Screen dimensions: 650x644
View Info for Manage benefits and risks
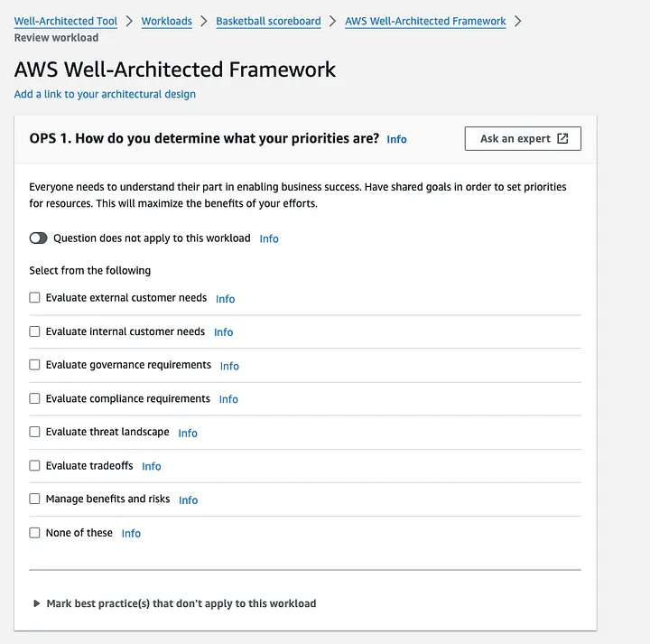[x=188, y=499]
